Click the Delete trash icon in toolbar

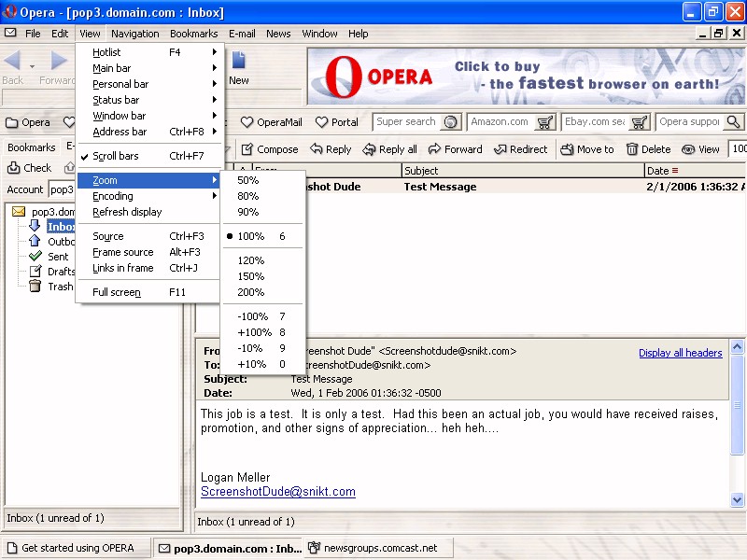[x=632, y=149]
